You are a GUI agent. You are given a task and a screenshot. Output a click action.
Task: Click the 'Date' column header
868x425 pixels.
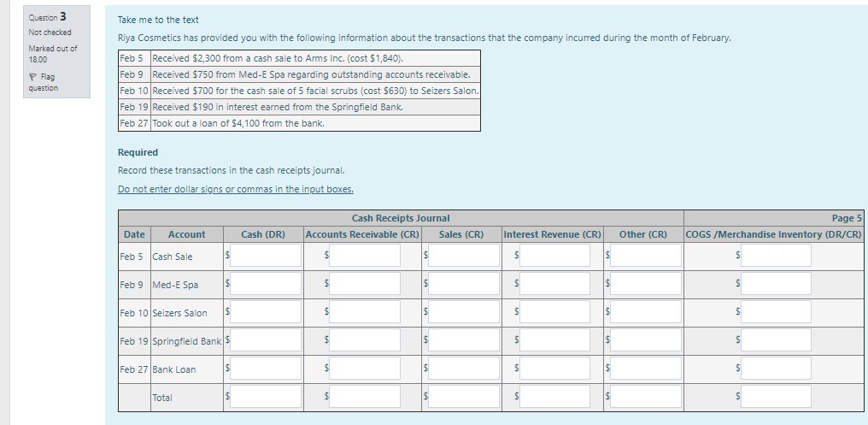134,234
